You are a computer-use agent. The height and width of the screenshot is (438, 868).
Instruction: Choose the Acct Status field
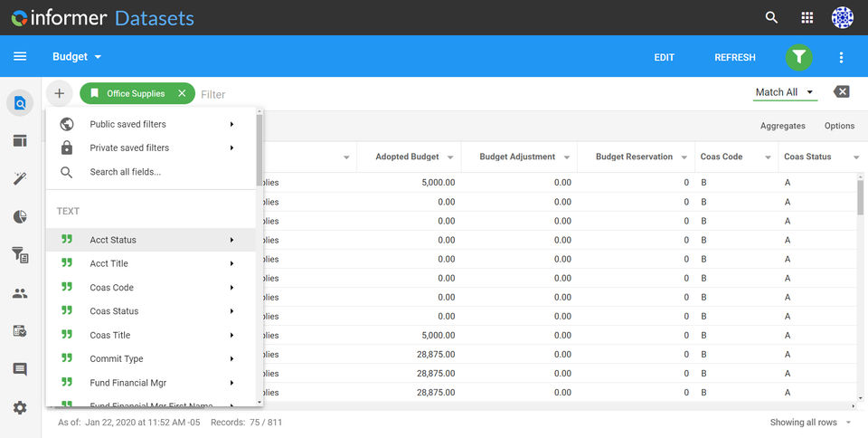[x=151, y=240]
